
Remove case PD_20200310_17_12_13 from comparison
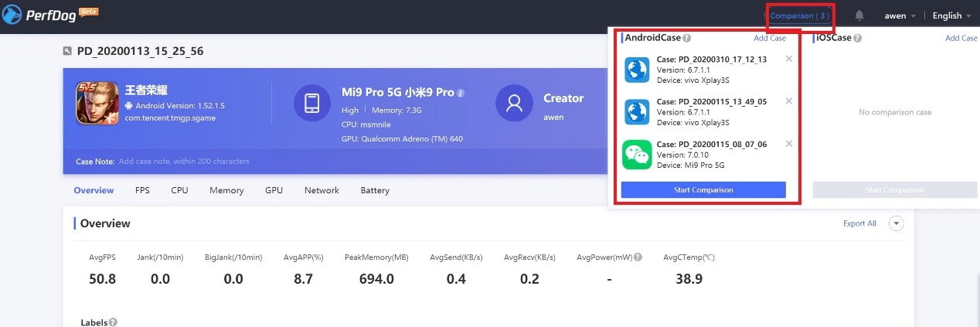[x=788, y=59]
